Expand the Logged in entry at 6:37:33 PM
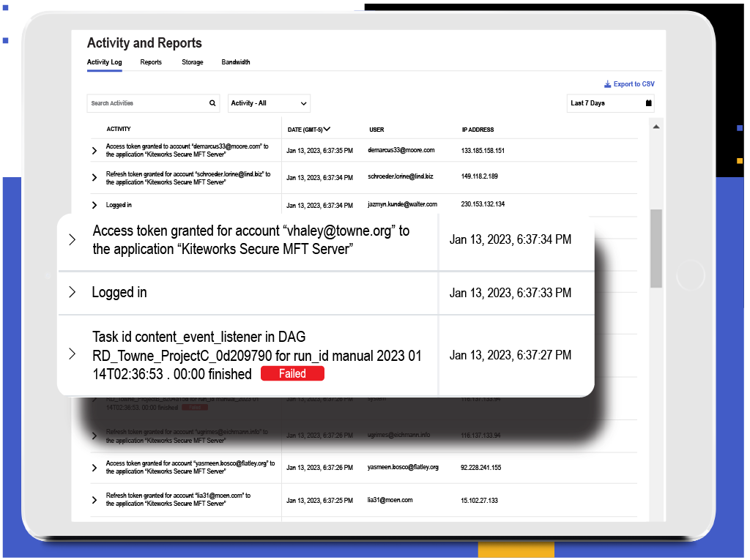Screen dimensions: 750x560 (x=71, y=292)
